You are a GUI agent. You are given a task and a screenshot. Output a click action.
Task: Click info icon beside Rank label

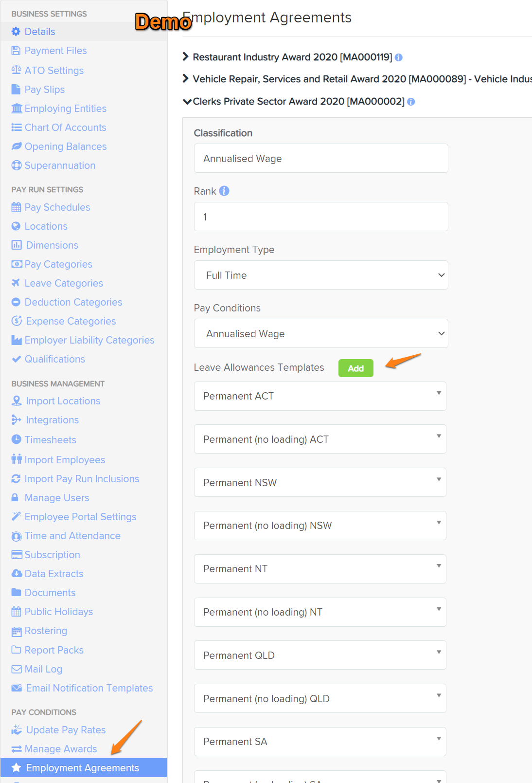coord(224,191)
